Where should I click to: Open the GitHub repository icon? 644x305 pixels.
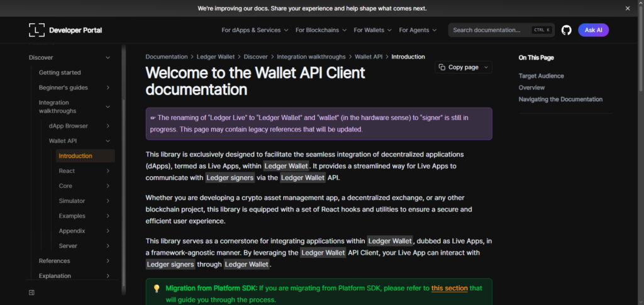(x=567, y=30)
